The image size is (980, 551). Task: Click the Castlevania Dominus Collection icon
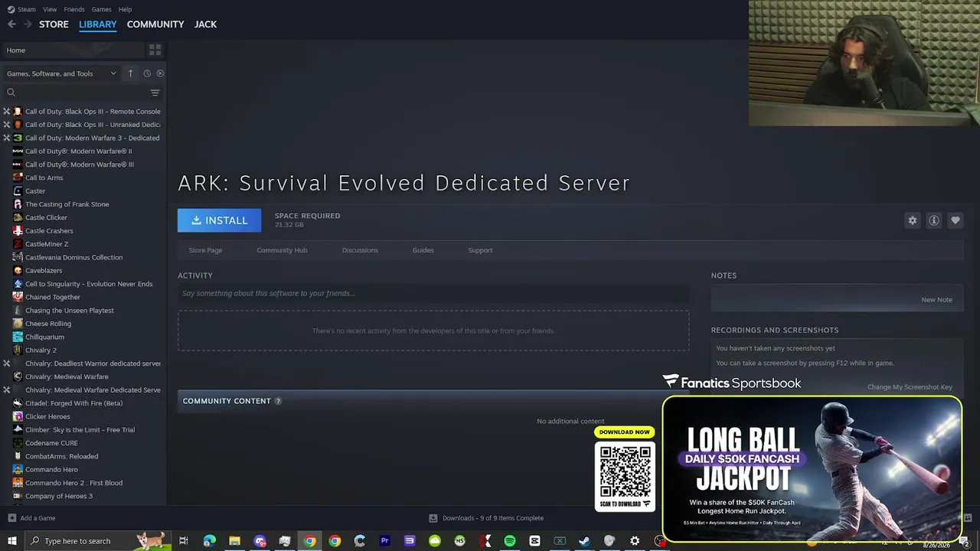[x=18, y=257]
